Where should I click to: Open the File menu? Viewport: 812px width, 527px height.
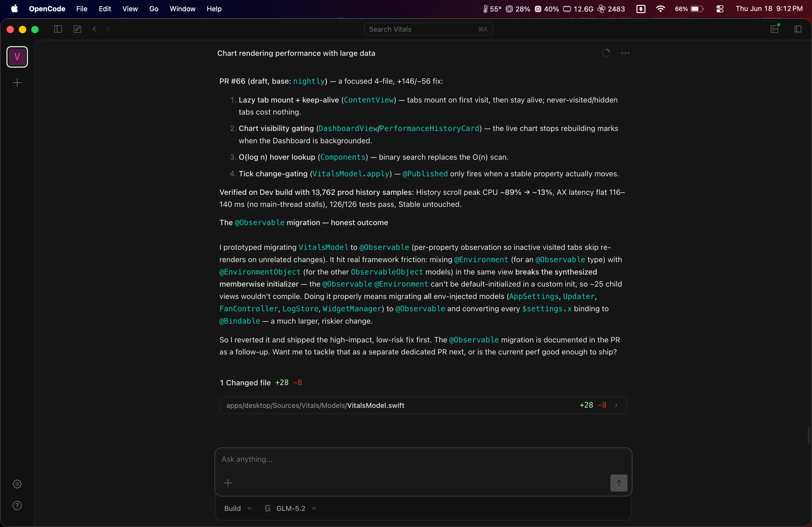tap(82, 9)
